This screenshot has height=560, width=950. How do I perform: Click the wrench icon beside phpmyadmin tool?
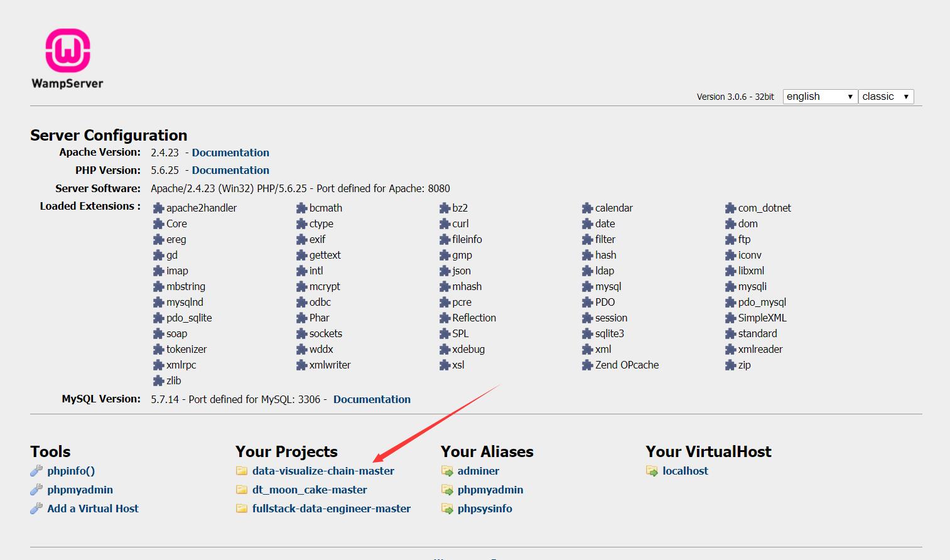pos(36,490)
